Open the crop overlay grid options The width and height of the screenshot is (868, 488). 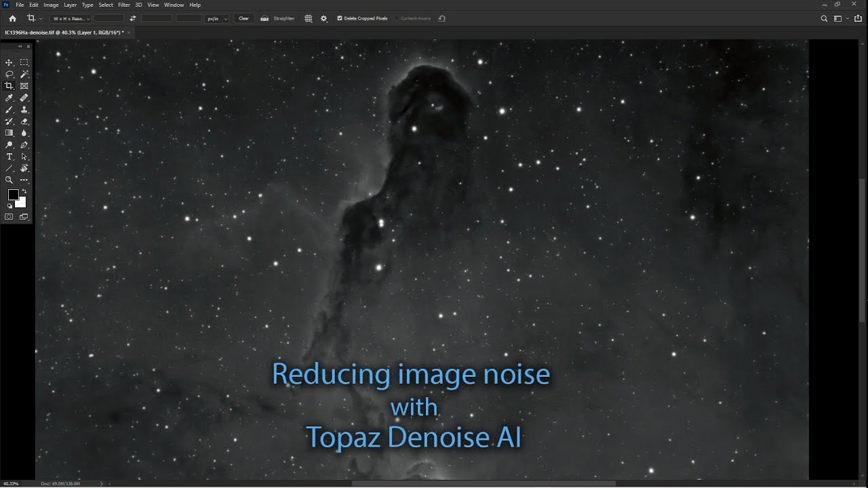point(309,18)
